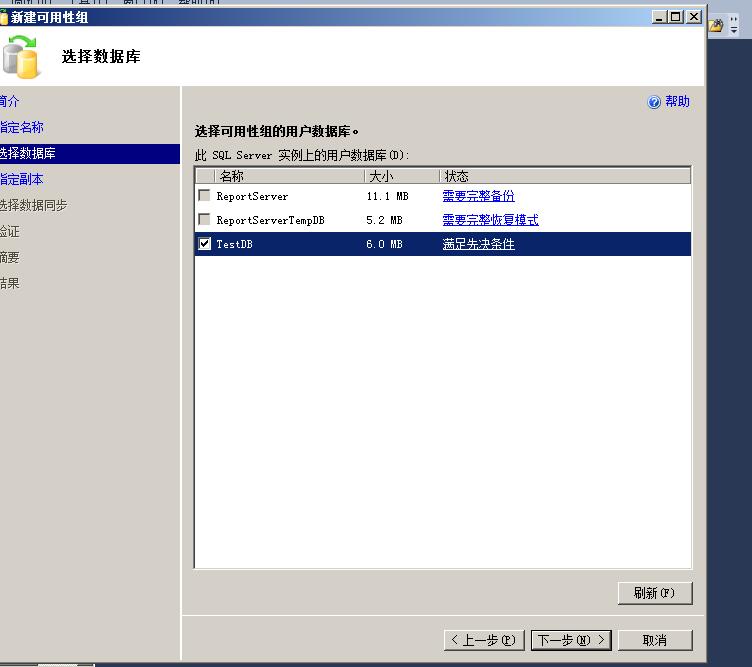752x667 pixels.
Task: Click the 11.1 MB size cell
Action: click(x=388, y=196)
